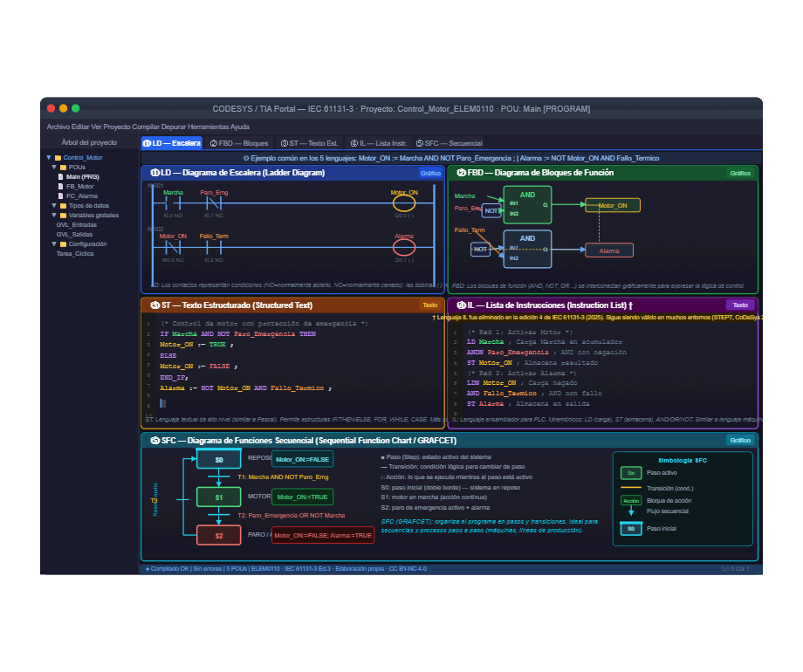
Task: Select the red Alarma output coil
Action: 404,247
